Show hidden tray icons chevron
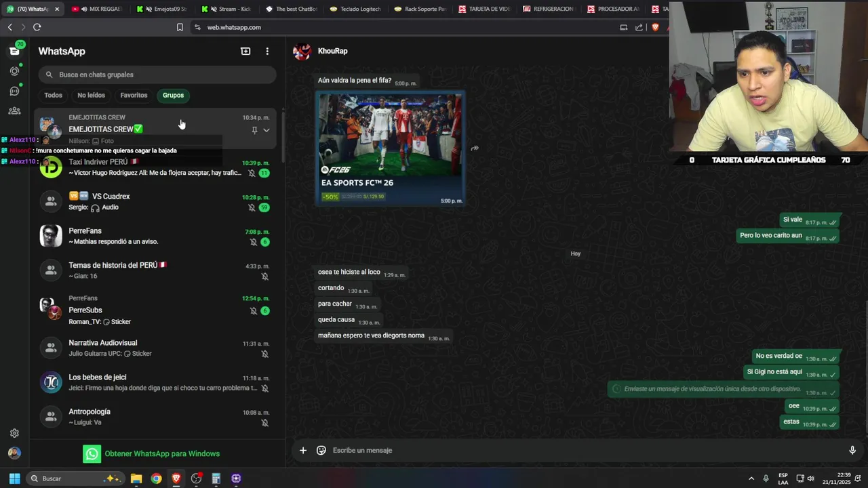The width and height of the screenshot is (868, 488). pos(751,479)
